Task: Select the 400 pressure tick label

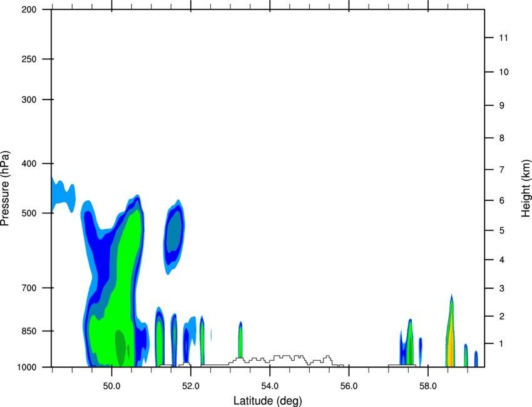Action: pyautogui.click(x=29, y=163)
